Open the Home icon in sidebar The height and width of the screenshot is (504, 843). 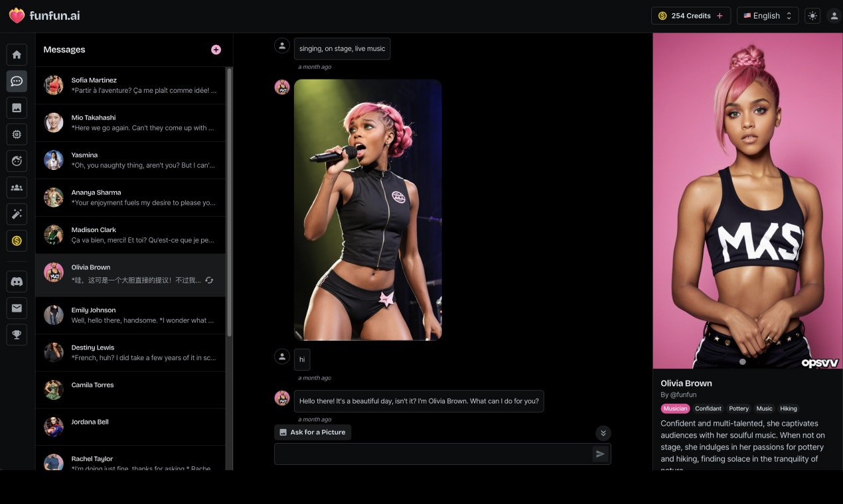click(17, 55)
